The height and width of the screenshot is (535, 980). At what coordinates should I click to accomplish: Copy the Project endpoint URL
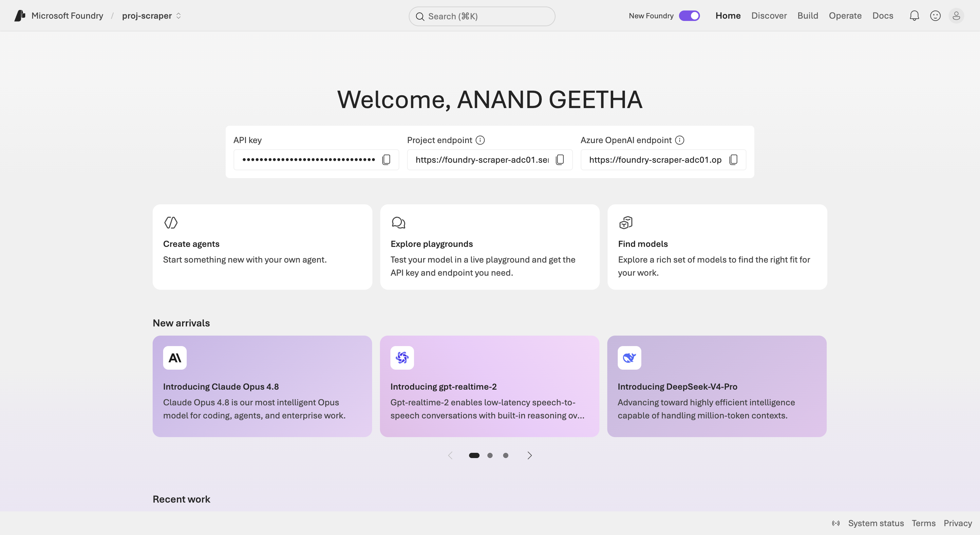(x=560, y=160)
